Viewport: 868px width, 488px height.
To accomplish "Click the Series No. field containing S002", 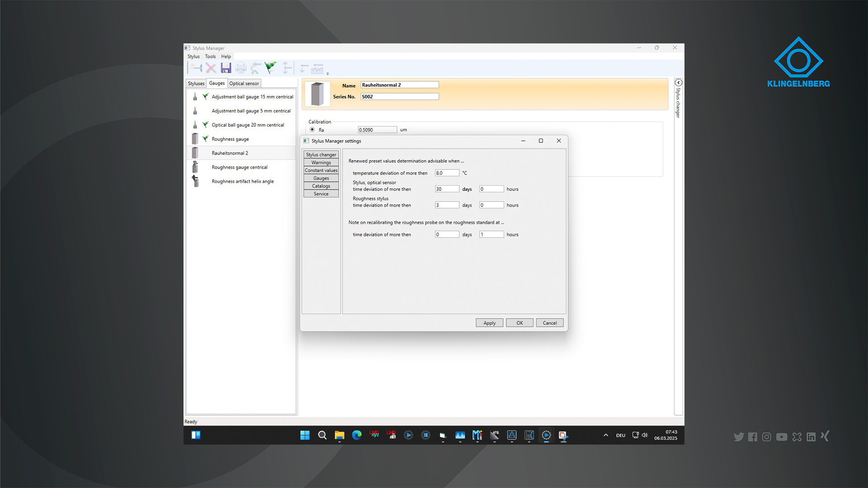I will pos(400,97).
